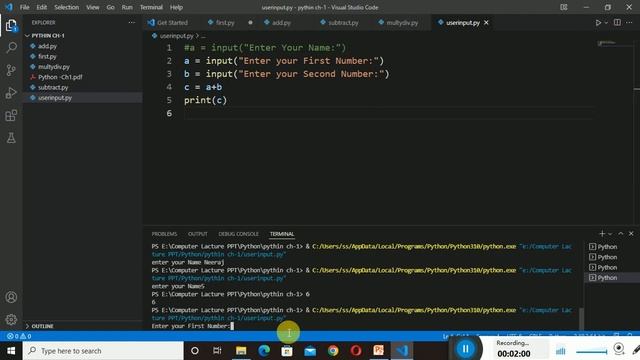Screen dimensions: 640x360
Task: Open the Run menu
Action: [127, 7]
